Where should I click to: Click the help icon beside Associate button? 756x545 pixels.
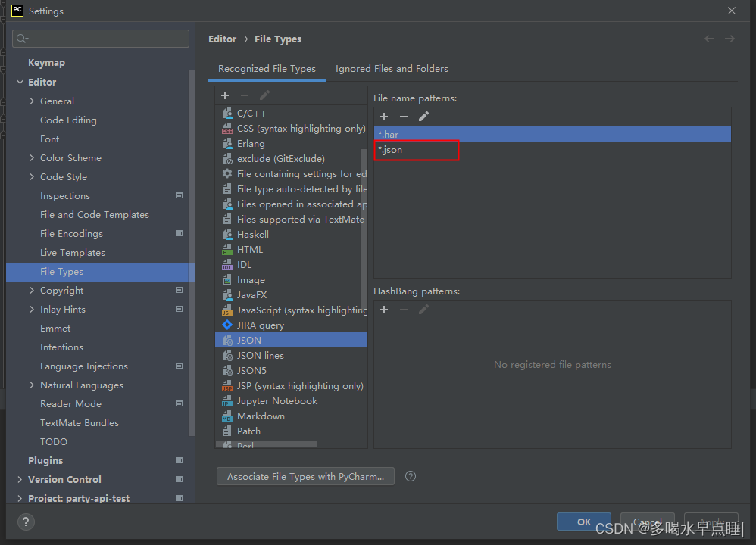(410, 476)
